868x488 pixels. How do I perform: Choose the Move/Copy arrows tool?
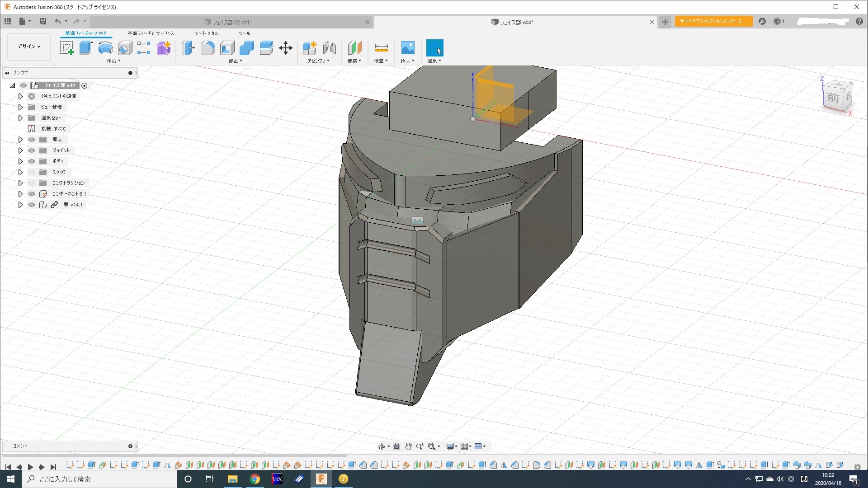tap(286, 48)
